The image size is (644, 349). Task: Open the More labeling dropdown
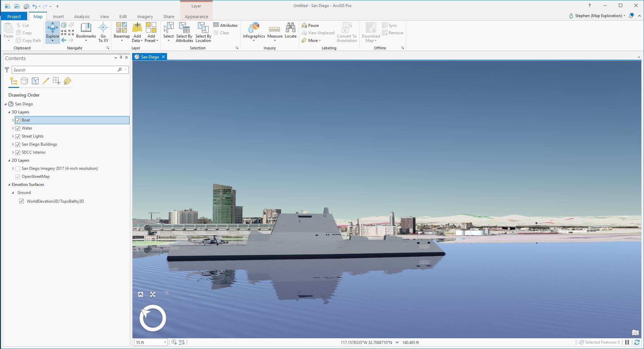pyautogui.click(x=311, y=40)
